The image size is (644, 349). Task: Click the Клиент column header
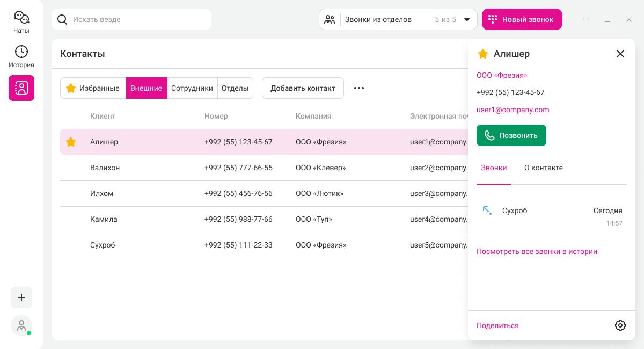[x=103, y=116]
